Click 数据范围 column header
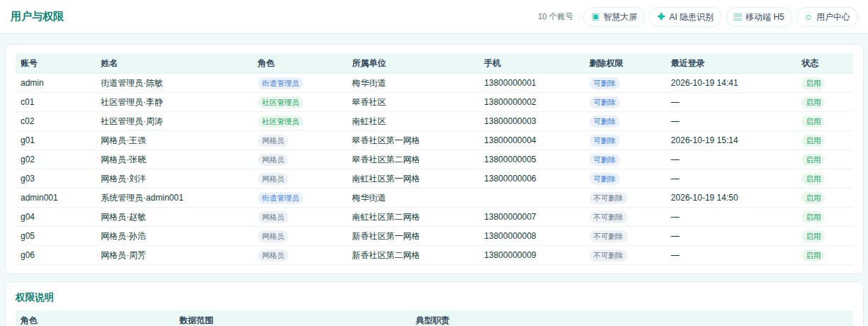 [x=197, y=321]
